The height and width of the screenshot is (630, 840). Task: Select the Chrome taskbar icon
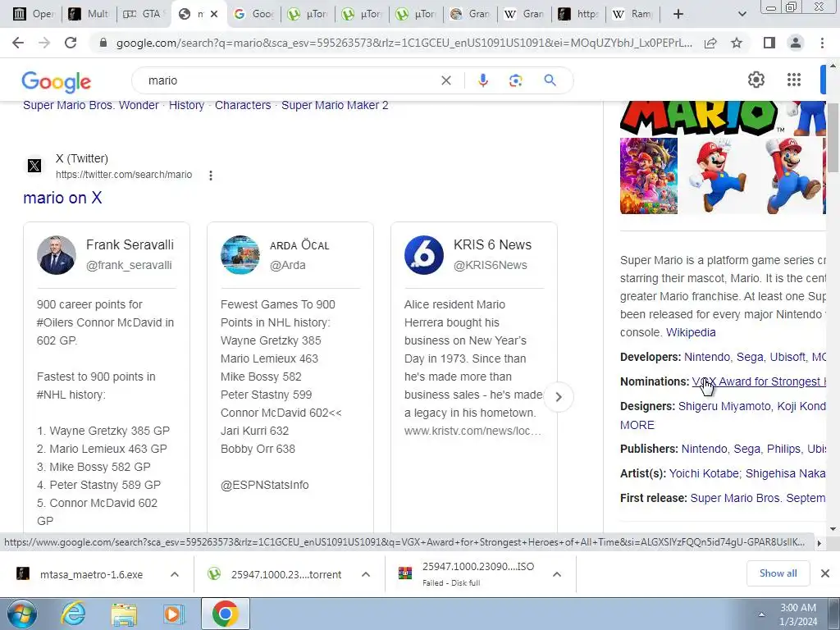225,614
